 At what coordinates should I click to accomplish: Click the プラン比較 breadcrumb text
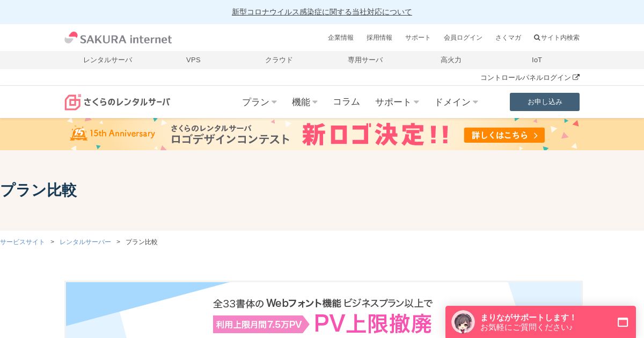142,242
